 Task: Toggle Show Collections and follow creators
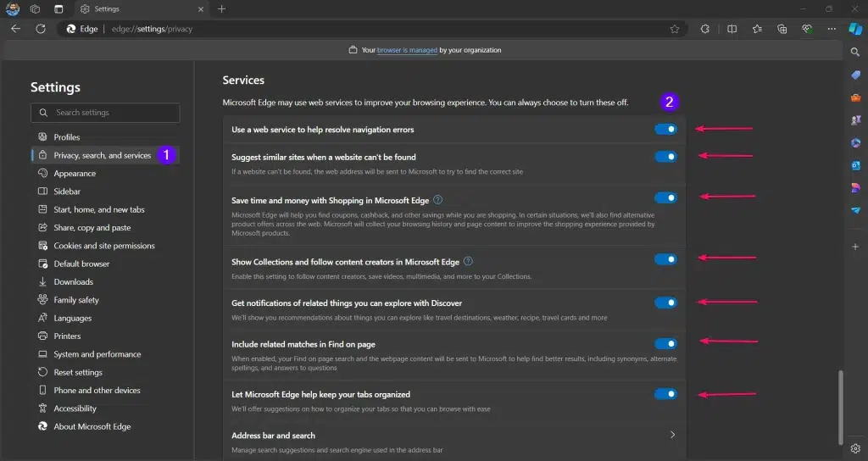pos(665,259)
